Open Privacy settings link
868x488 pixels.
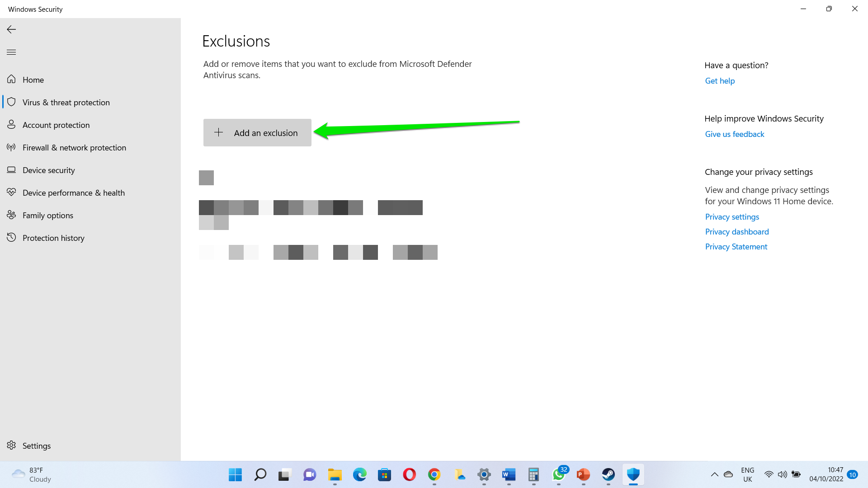click(732, 216)
